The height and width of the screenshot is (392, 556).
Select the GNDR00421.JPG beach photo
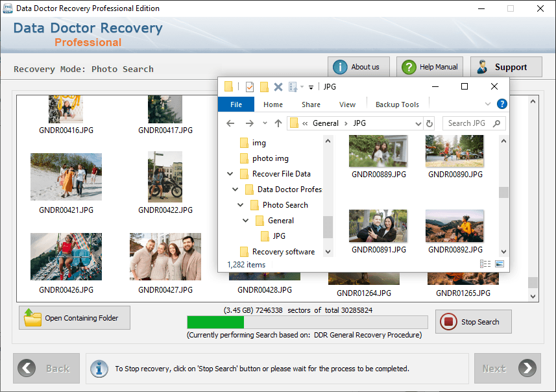(x=66, y=177)
